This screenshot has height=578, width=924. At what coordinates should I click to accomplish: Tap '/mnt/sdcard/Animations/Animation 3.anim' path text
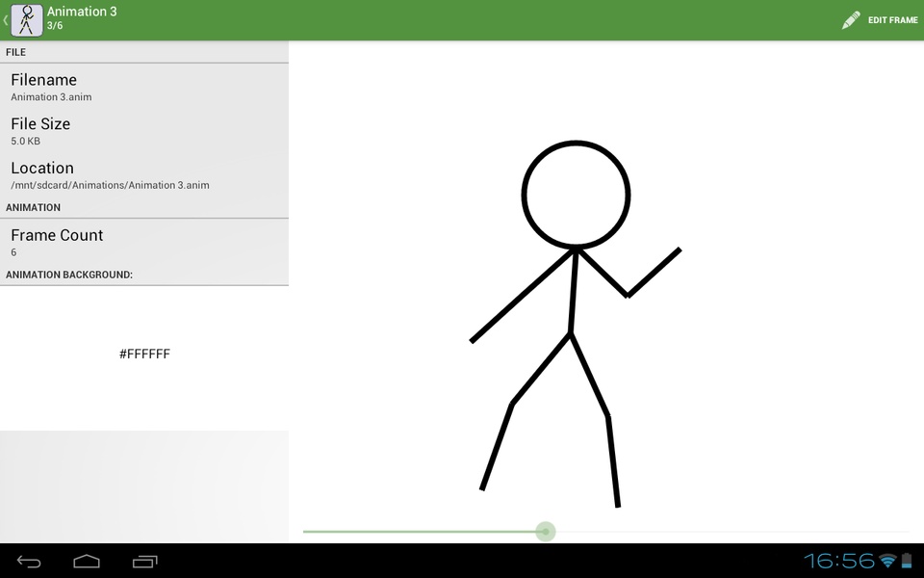[110, 185]
